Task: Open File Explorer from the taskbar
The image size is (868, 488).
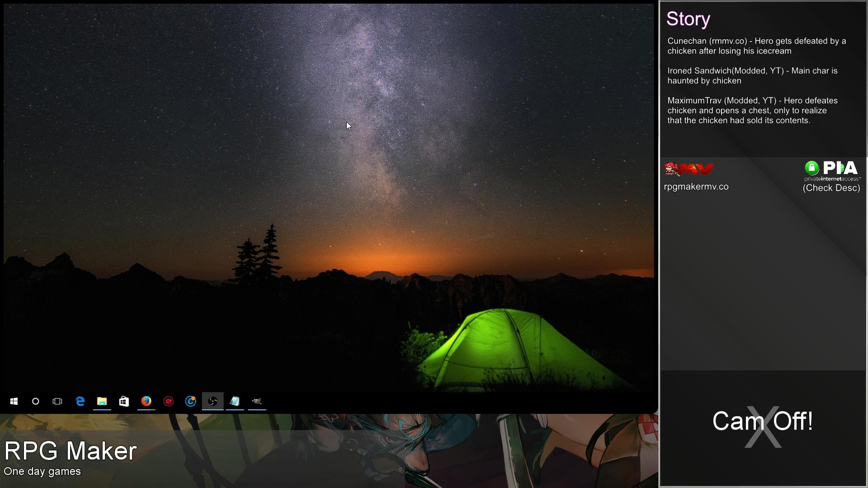Action: click(102, 401)
